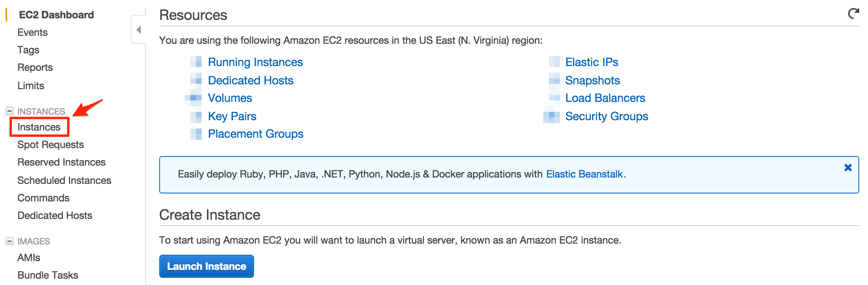Open the Load Balancers link
Viewport: 868px width, 285px height.
click(x=605, y=98)
